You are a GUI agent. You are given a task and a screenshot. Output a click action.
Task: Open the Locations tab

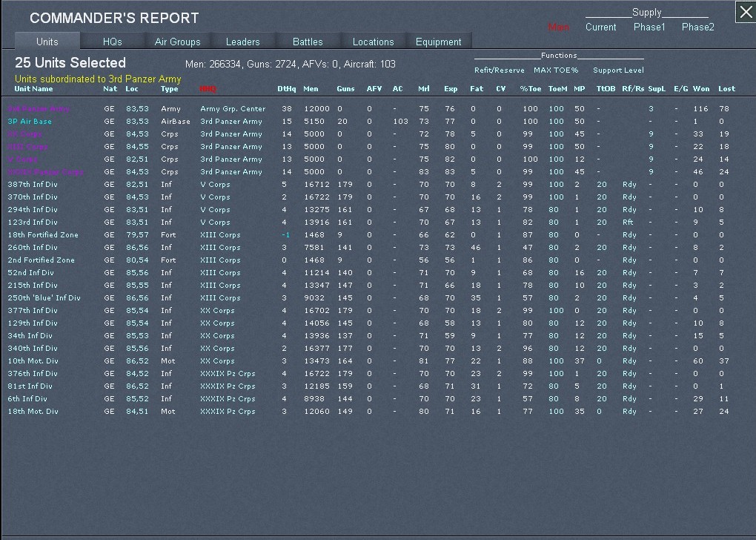click(x=373, y=42)
